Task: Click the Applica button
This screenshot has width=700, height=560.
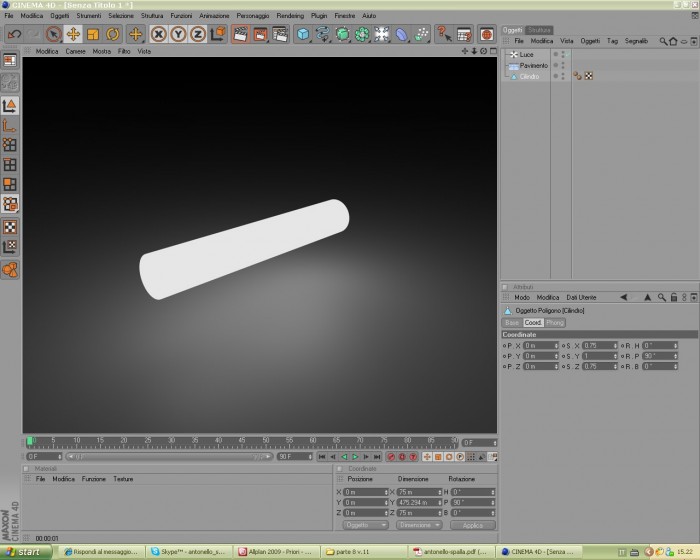Action: click(x=473, y=525)
